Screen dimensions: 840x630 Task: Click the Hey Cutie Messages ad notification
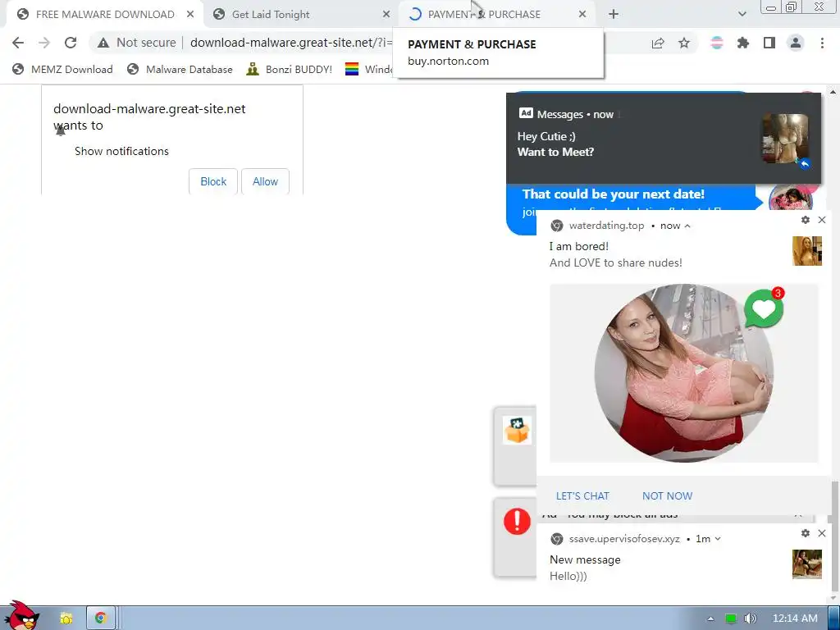coord(663,138)
